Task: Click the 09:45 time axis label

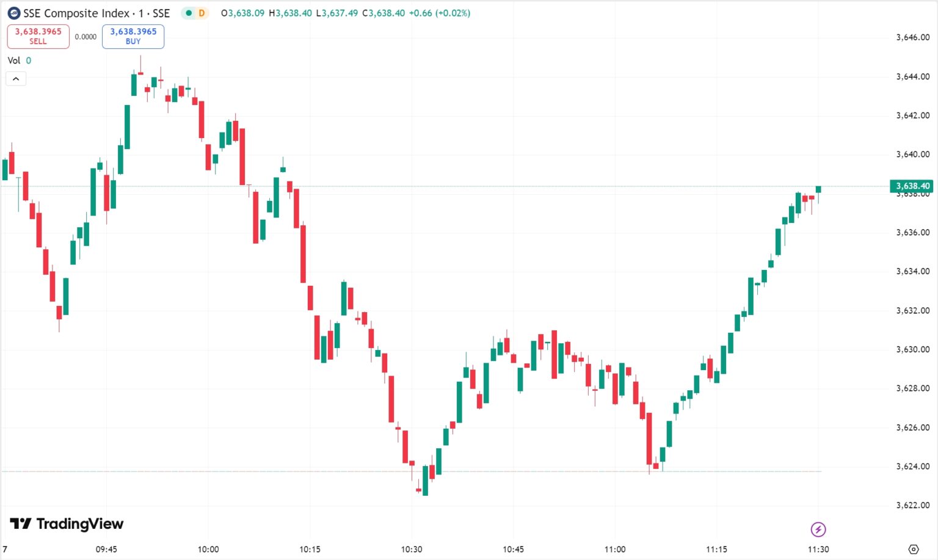Action: [106, 549]
